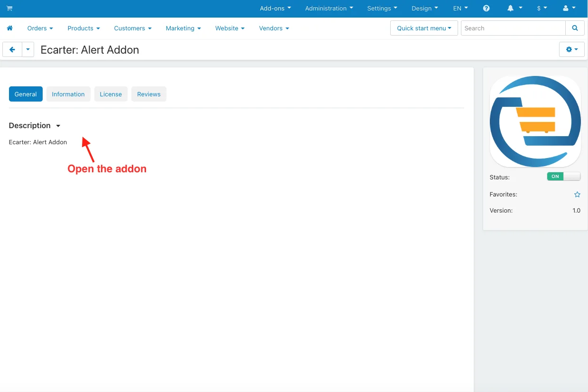Open the help question mark icon

point(486,9)
